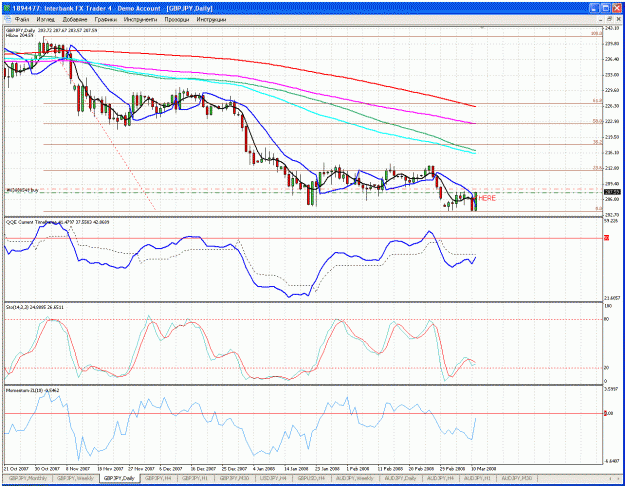This screenshot has width=625, height=486.
Task: Click the 10 Mar 2008 date label
Action: click(484, 468)
